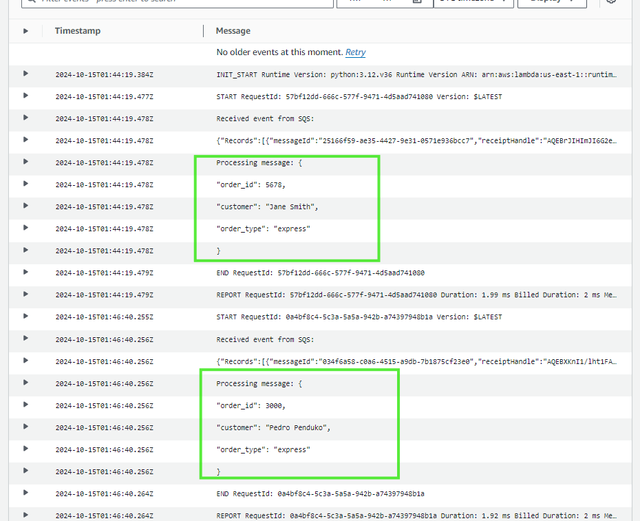
Task: Expand the START RequestId 57bf12dd log row
Action: pos(26,96)
